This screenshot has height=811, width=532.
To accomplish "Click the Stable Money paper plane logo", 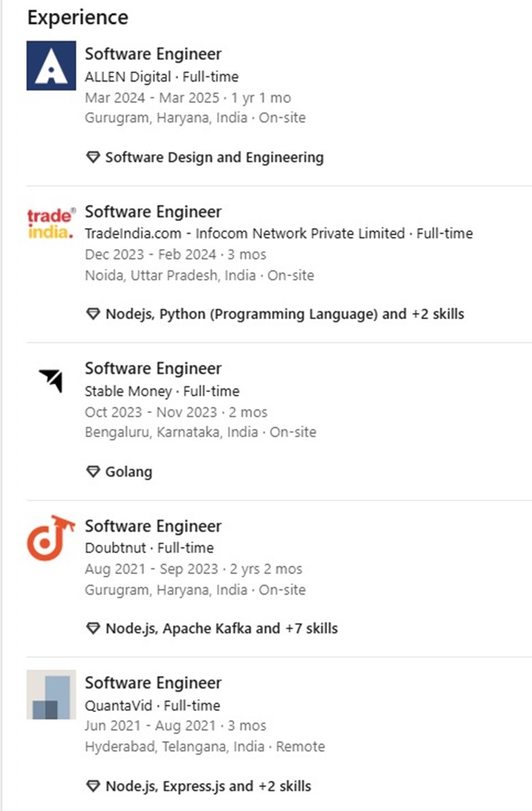I will [x=51, y=380].
